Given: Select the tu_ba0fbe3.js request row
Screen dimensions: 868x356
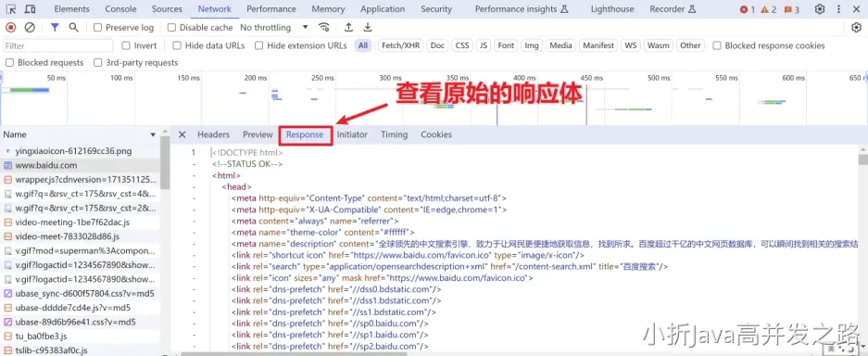Looking at the screenshot, I should (81, 337).
